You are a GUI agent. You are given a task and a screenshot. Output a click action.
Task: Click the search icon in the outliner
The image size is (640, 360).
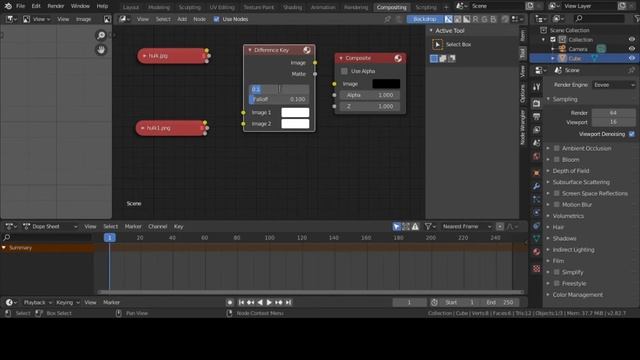coord(579,19)
